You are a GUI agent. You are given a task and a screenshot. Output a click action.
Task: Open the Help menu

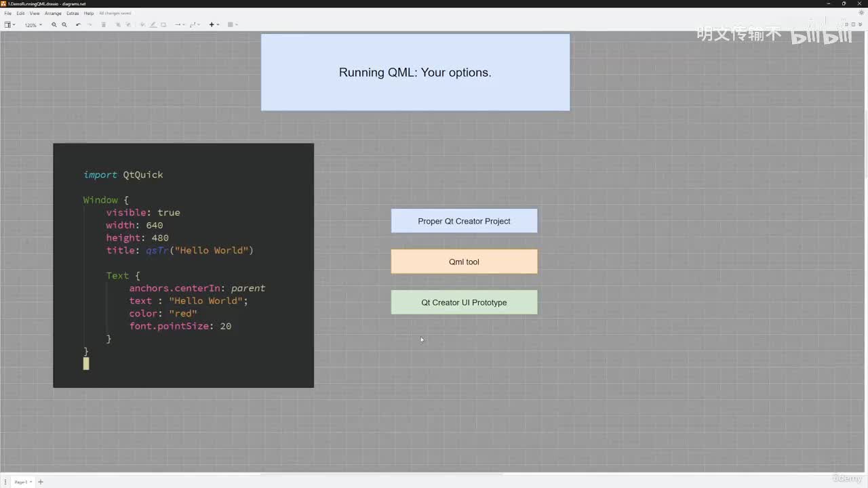click(89, 14)
